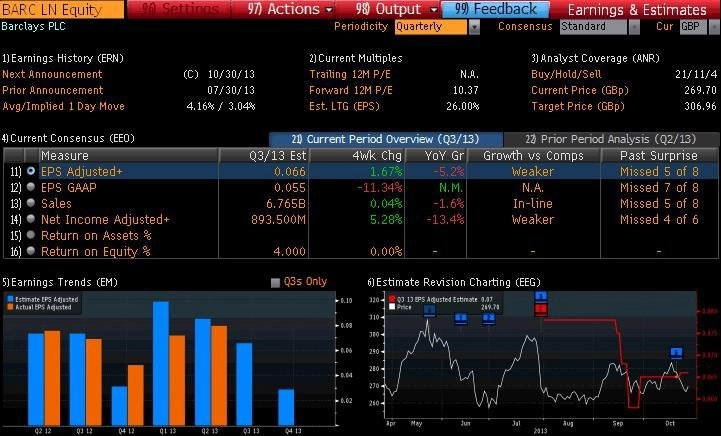Open the Cur GBP currency dropdown arrow

pyautogui.click(x=714, y=27)
